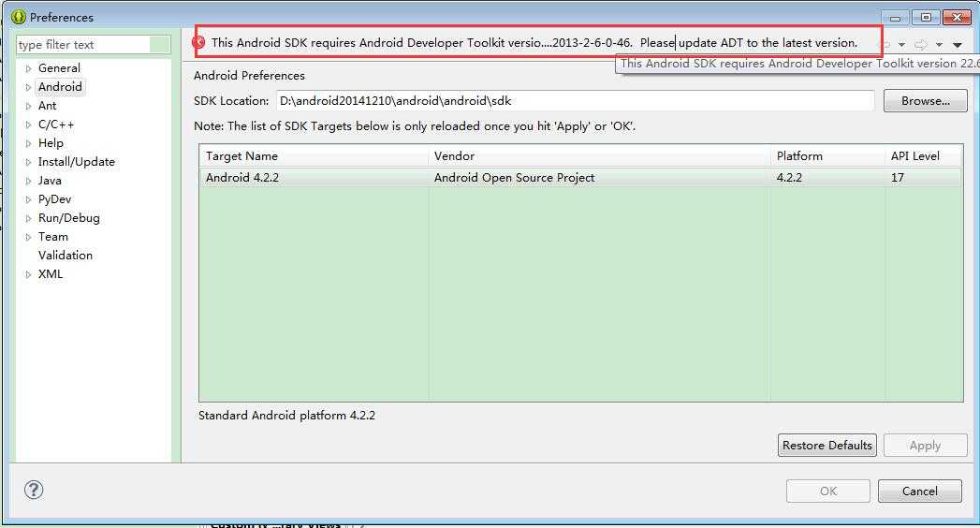Click the Platform cell '4.2.2'
This screenshot has width=980, height=528.
tap(789, 178)
